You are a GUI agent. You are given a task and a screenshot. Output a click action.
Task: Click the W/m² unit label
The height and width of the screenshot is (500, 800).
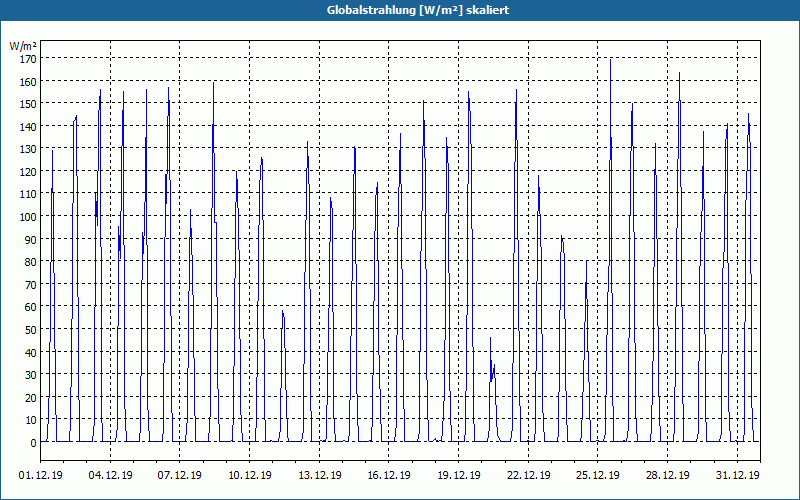pyautogui.click(x=23, y=46)
